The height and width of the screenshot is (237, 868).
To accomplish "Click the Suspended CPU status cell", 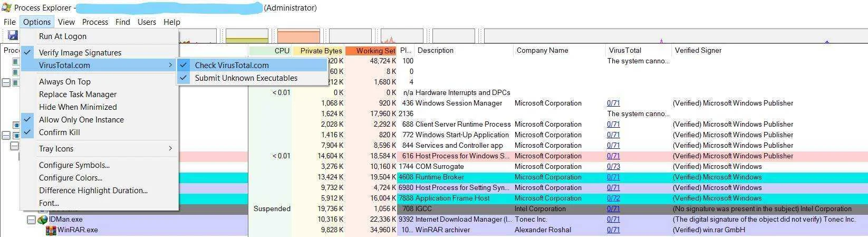I will [x=272, y=208].
